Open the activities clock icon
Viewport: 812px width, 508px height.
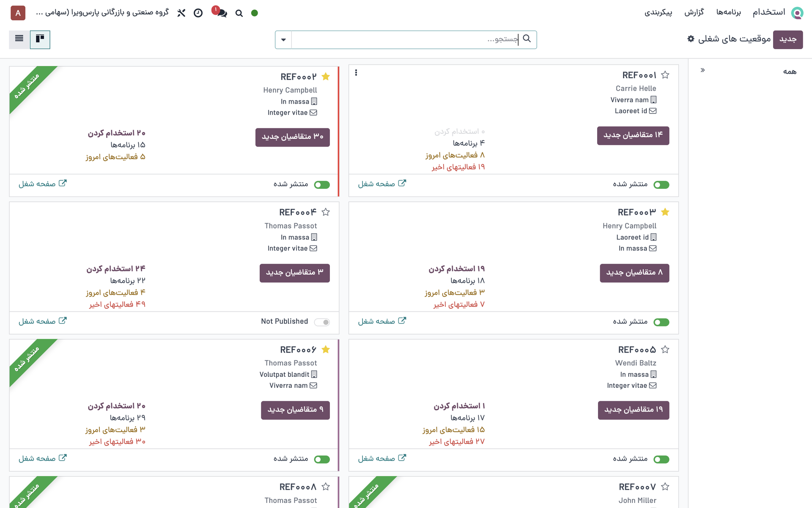(x=198, y=13)
